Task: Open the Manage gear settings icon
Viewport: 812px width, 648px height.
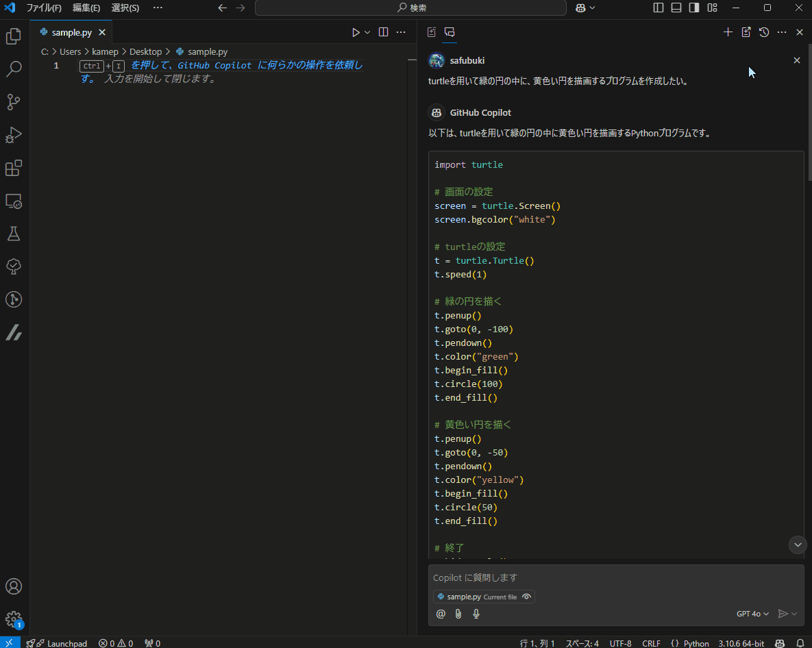Action: coord(14,619)
